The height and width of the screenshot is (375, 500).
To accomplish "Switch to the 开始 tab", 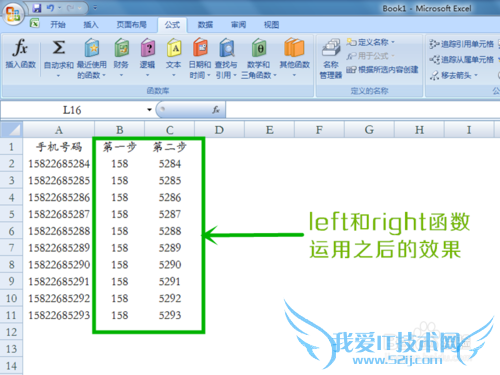I will point(58,25).
